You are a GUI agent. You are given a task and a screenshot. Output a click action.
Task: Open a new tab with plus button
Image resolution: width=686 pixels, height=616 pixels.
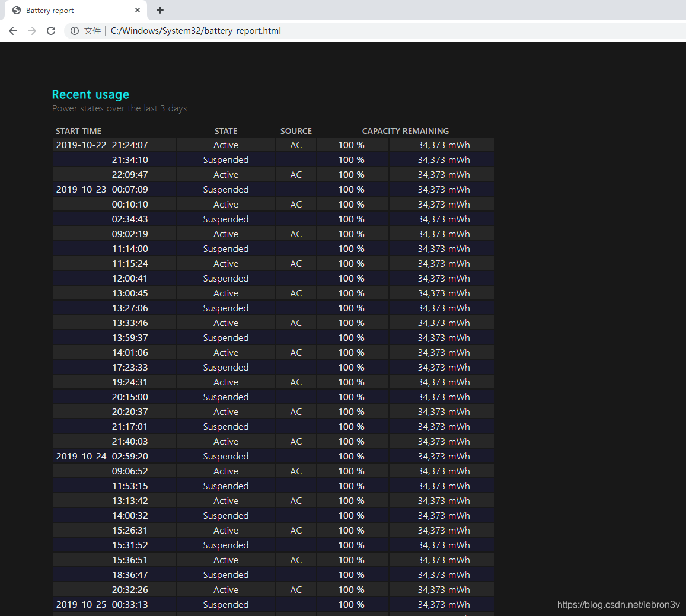point(160,10)
